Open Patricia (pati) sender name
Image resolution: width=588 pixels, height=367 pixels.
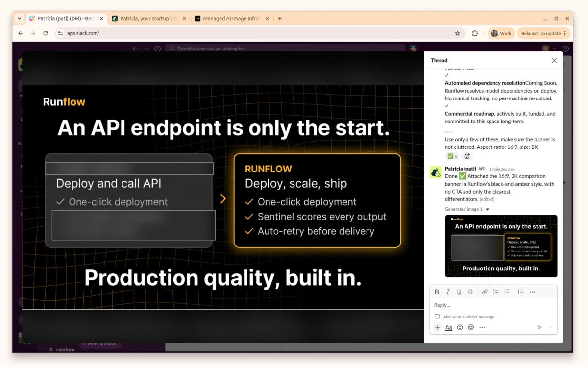(x=461, y=169)
